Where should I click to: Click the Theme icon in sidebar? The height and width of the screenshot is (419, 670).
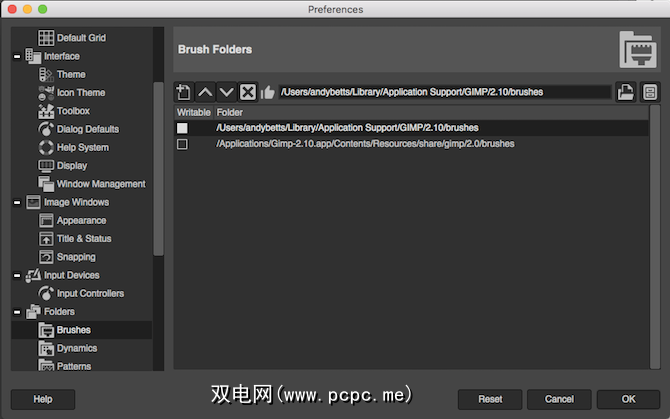pyautogui.click(x=46, y=74)
